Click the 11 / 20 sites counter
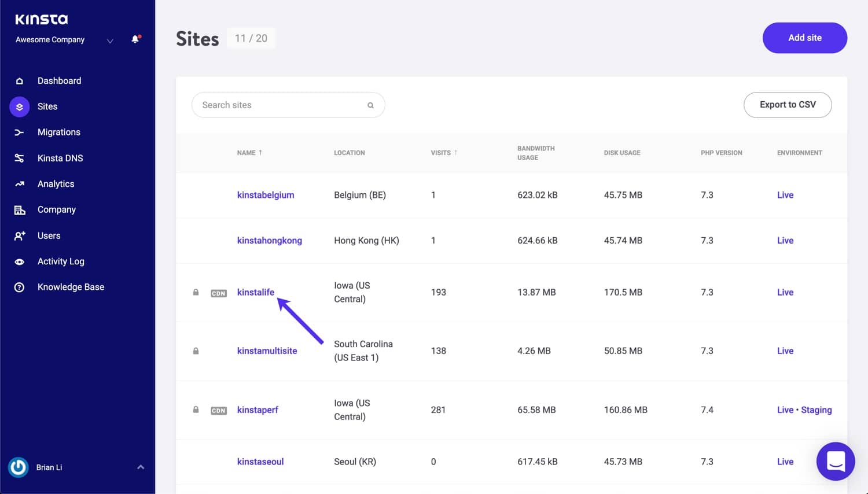 coord(251,38)
